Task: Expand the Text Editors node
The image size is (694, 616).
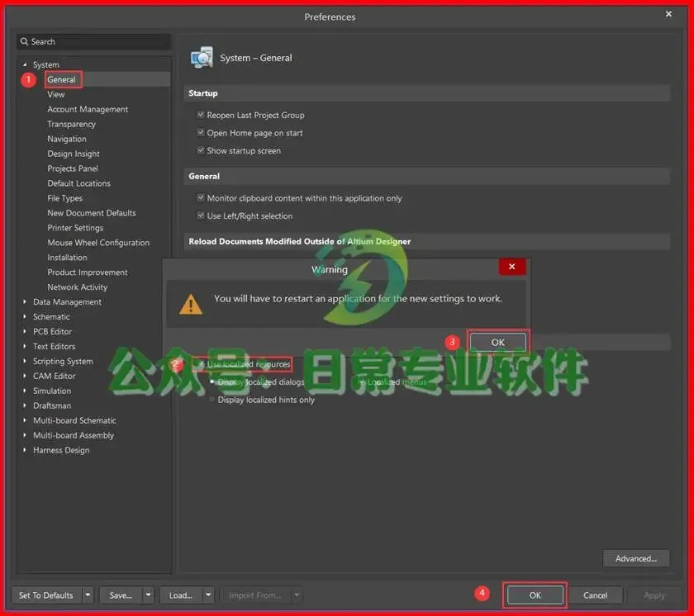Action: (25, 346)
